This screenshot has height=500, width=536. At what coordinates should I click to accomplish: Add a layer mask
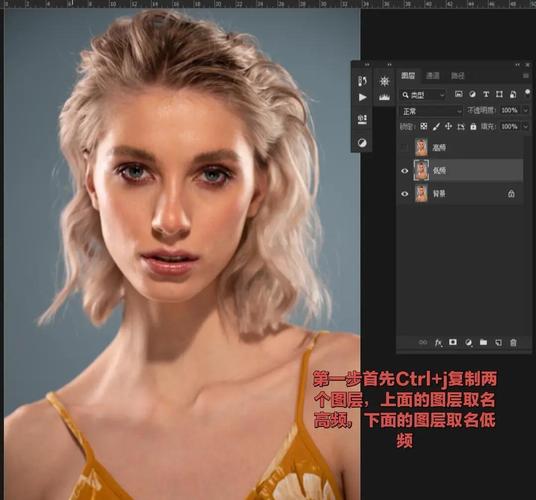point(453,342)
